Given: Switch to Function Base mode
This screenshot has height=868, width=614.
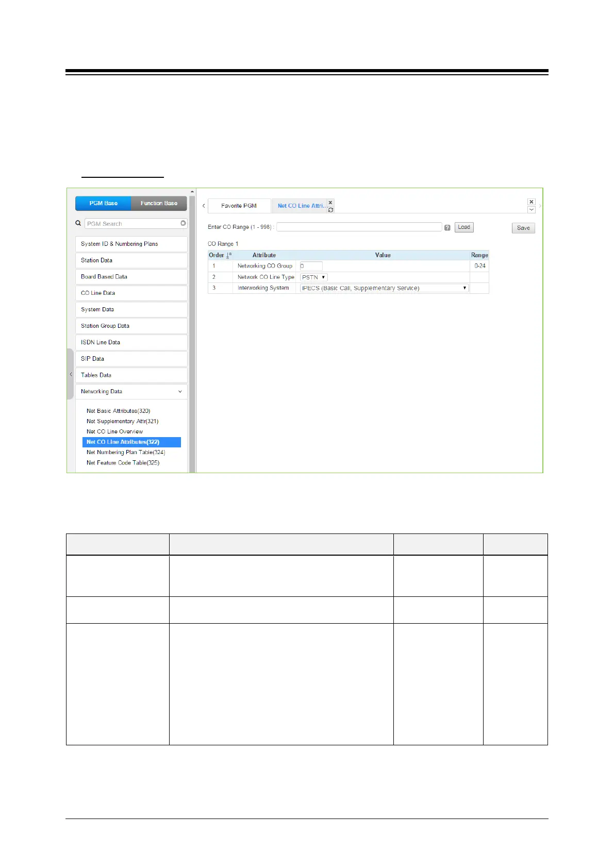Looking at the screenshot, I should (159, 203).
